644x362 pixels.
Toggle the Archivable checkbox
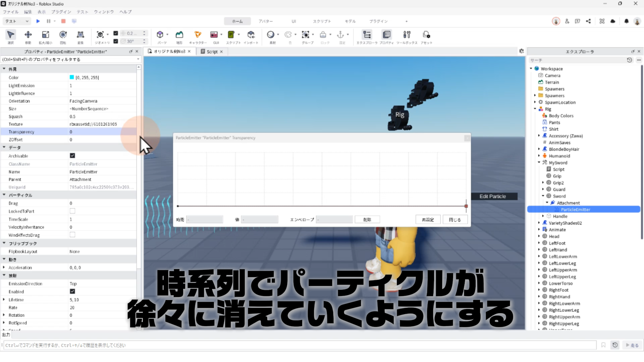click(72, 156)
